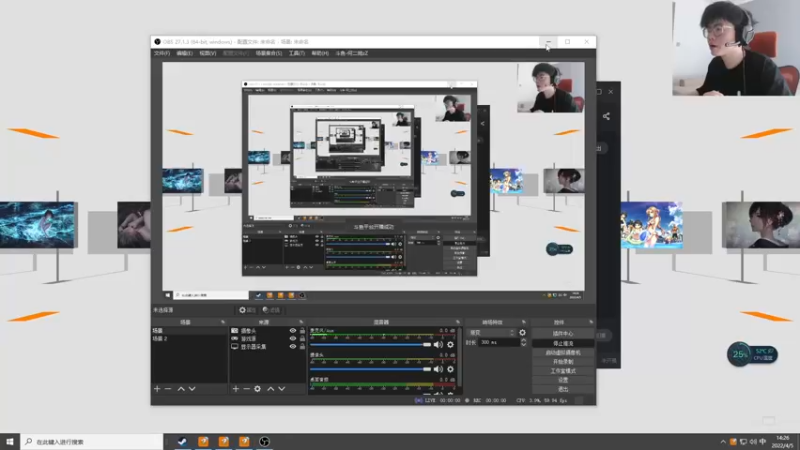
Task: Click the Windows taskbar search box
Action: tap(92, 441)
